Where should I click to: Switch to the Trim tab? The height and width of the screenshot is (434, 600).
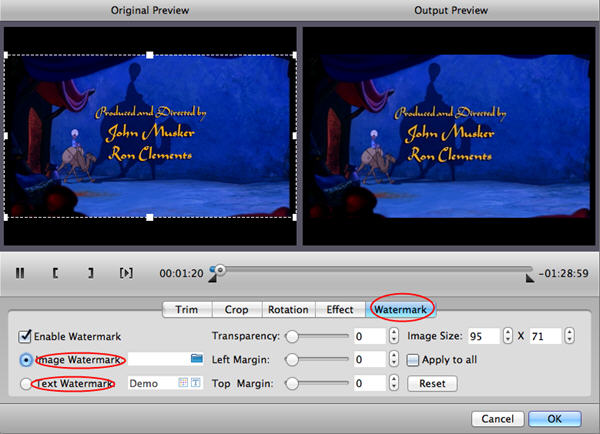[187, 309]
